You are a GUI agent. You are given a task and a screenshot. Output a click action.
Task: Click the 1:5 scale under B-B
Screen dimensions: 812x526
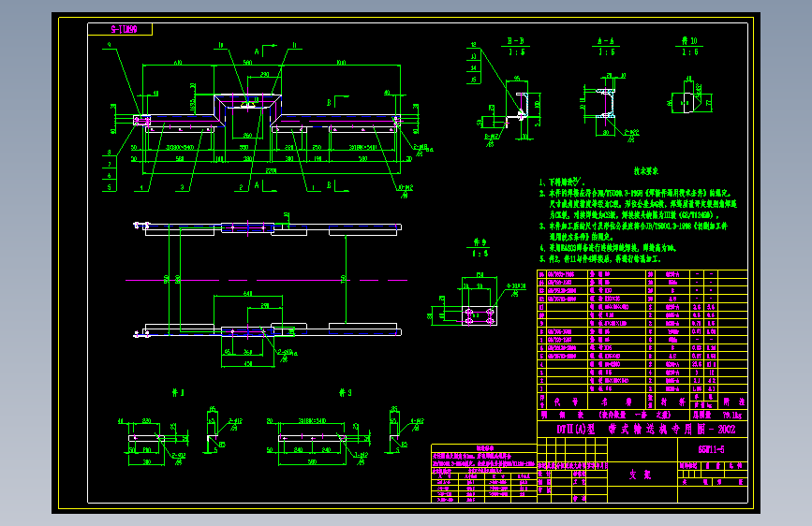tap(516, 52)
